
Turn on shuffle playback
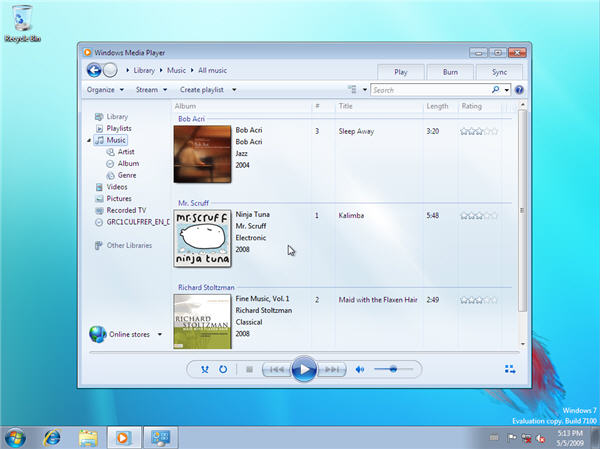coord(205,369)
